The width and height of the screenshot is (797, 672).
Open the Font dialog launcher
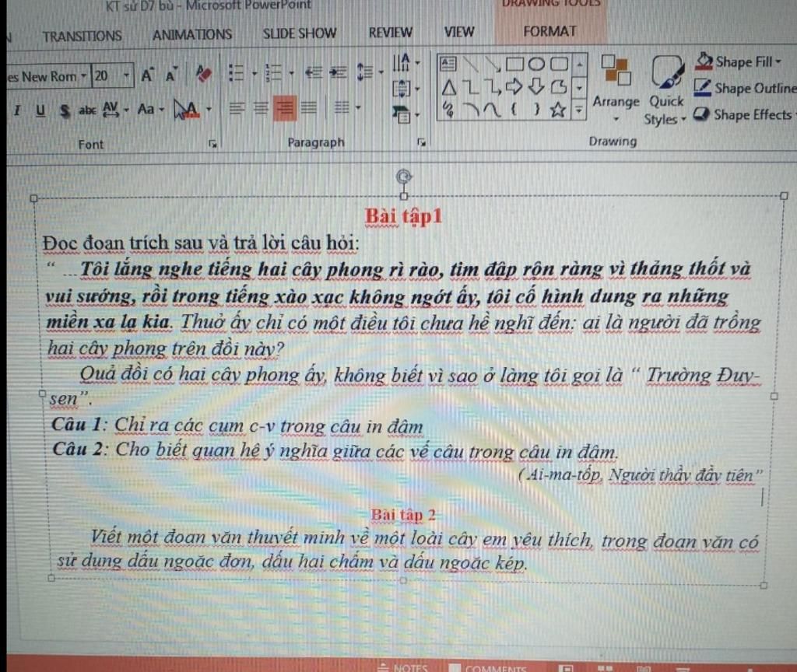click(212, 144)
